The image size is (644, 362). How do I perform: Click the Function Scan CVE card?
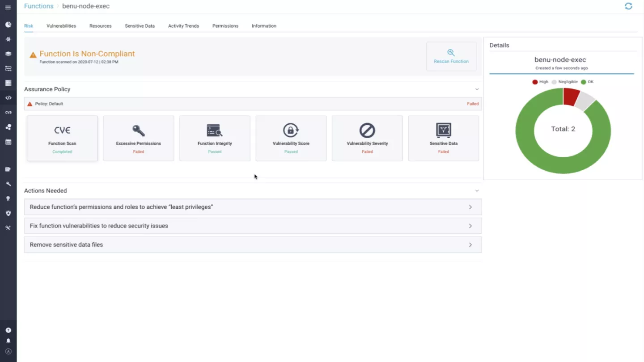pyautogui.click(x=62, y=139)
